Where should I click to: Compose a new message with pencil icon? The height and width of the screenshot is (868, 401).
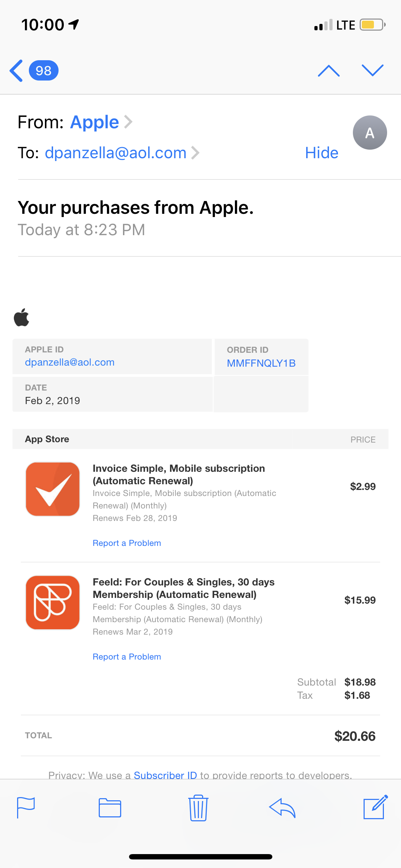376,807
